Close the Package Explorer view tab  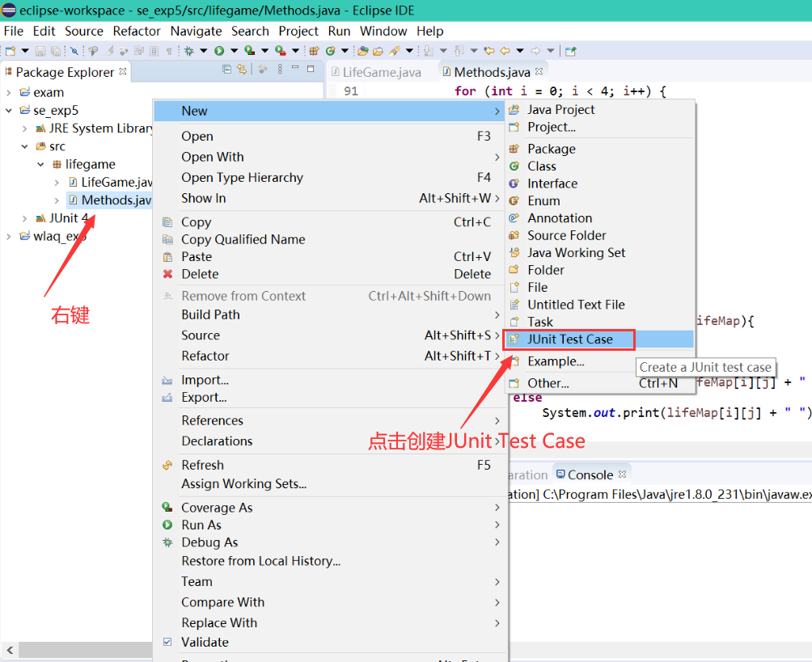tap(123, 71)
